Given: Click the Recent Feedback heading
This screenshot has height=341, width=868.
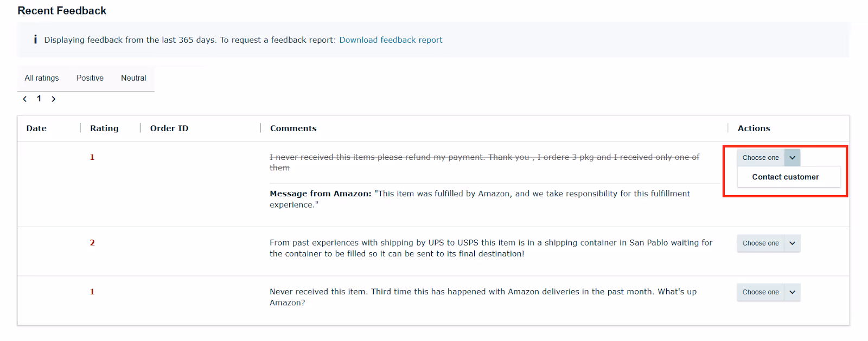Looking at the screenshot, I should tap(62, 11).
